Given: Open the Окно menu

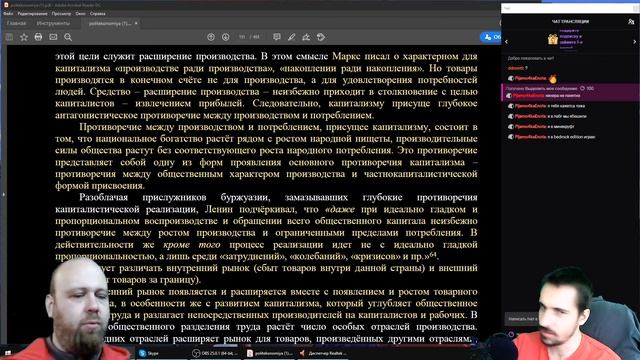Looking at the screenshot, I should tap(80, 13).
